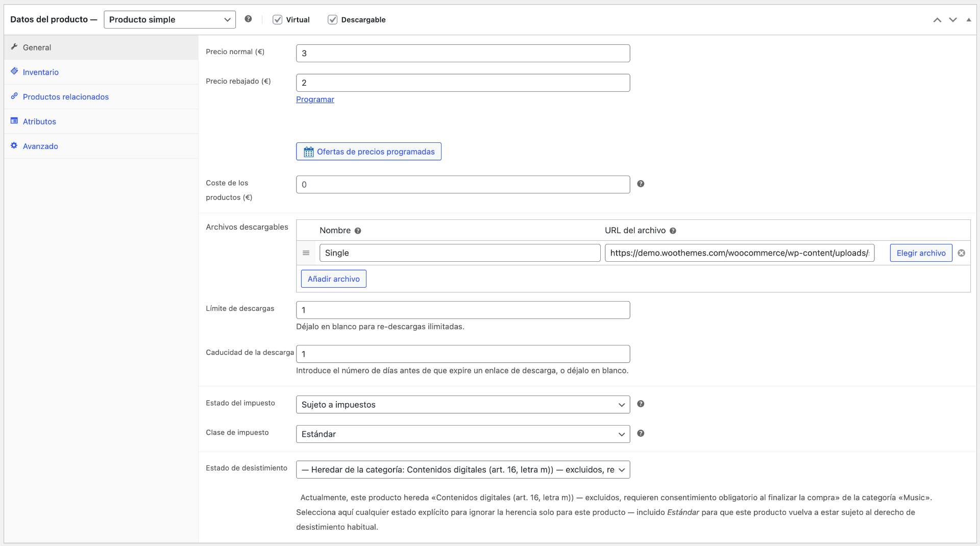The height and width of the screenshot is (546, 980).
Task: Open Productos relacionados tab
Action: pos(101,97)
